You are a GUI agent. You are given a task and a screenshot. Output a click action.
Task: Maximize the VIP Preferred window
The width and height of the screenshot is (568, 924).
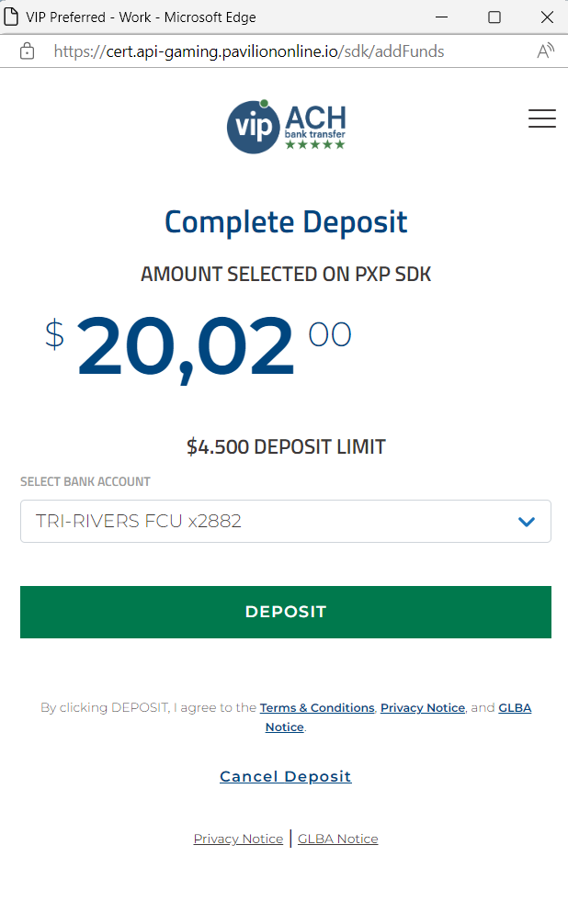point(494,17)
